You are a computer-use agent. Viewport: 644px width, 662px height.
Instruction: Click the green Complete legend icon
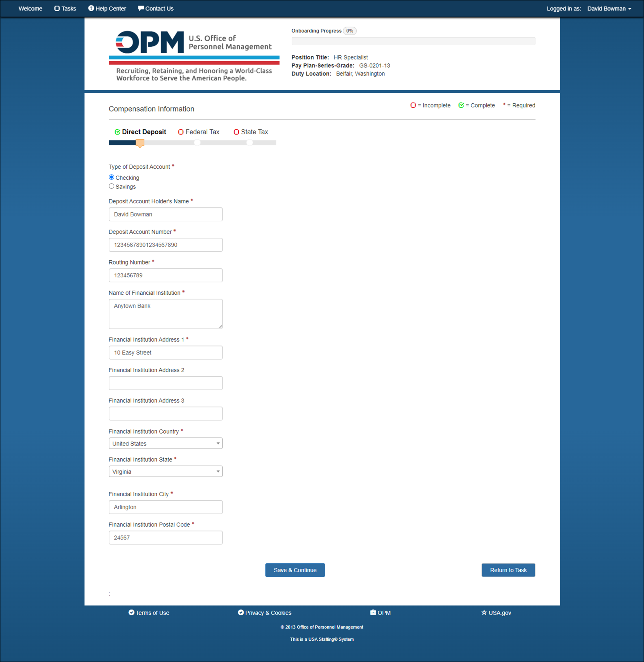[461, 105]
